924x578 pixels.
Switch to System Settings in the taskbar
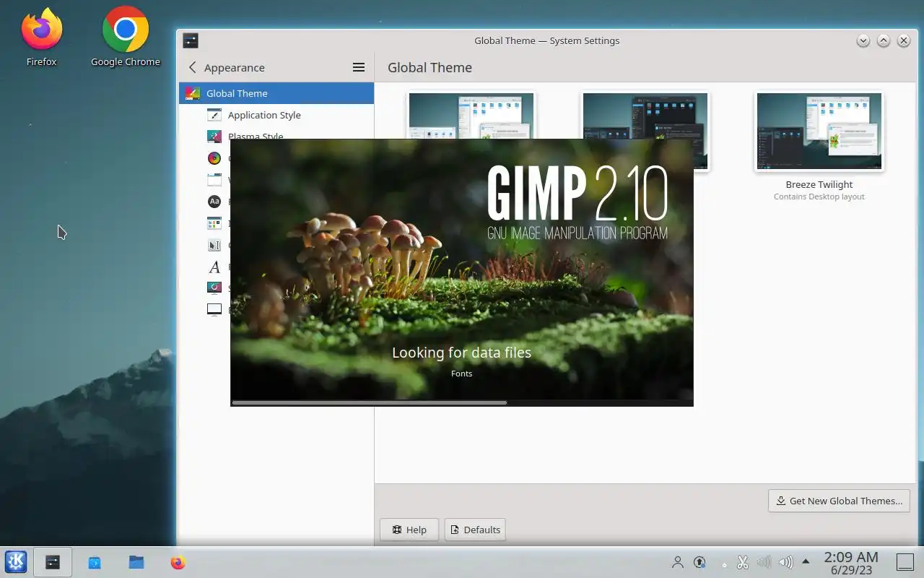53,562
